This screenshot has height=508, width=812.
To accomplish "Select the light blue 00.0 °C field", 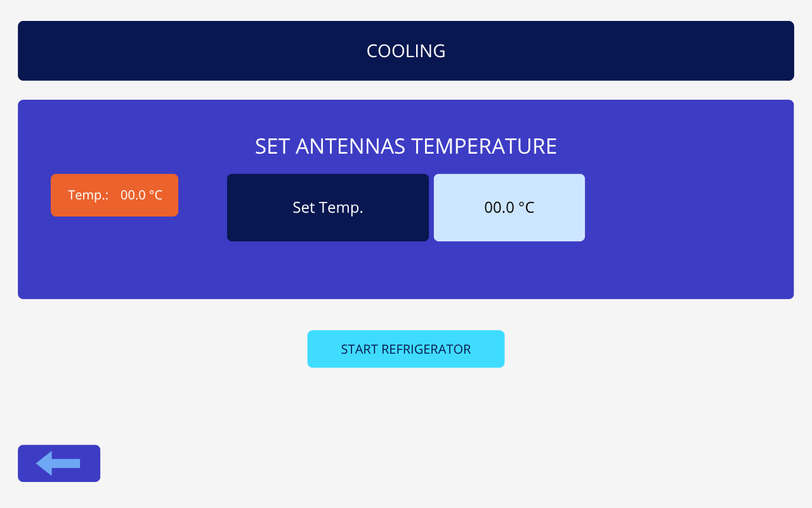I will 509,208.
